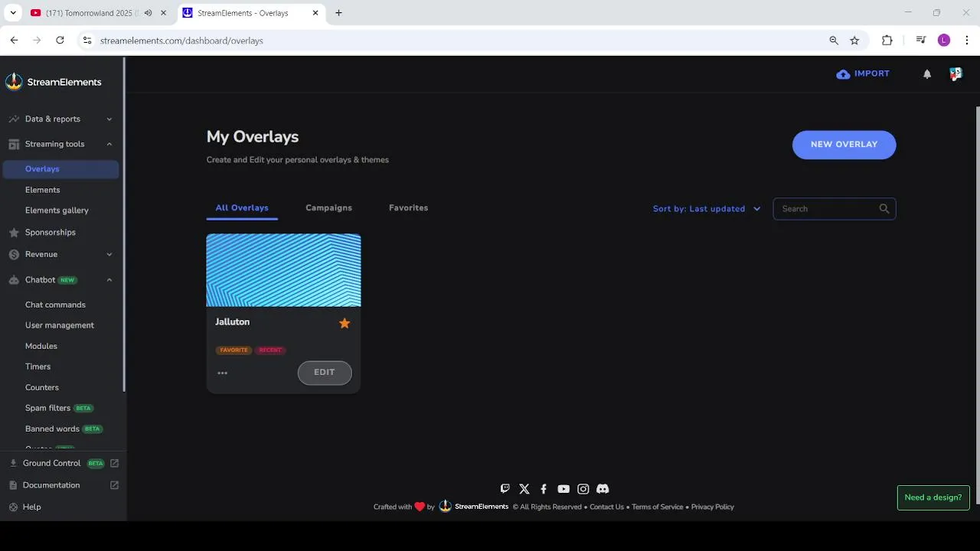
Task: Open Terms of Service footer link
Action: coord(657,507)
